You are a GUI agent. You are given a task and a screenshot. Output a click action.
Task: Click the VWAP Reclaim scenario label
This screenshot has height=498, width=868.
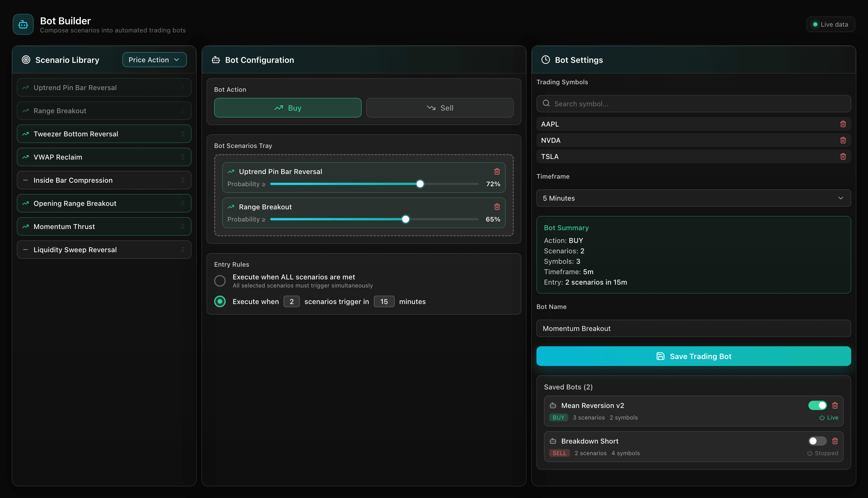pos(58,157)
